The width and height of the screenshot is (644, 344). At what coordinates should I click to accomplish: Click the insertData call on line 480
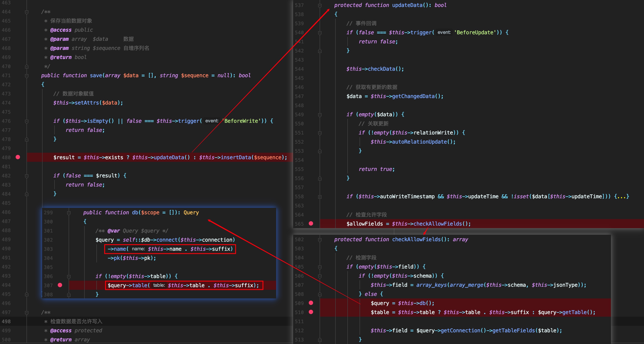pyautogui.click(x=236, y=157)
